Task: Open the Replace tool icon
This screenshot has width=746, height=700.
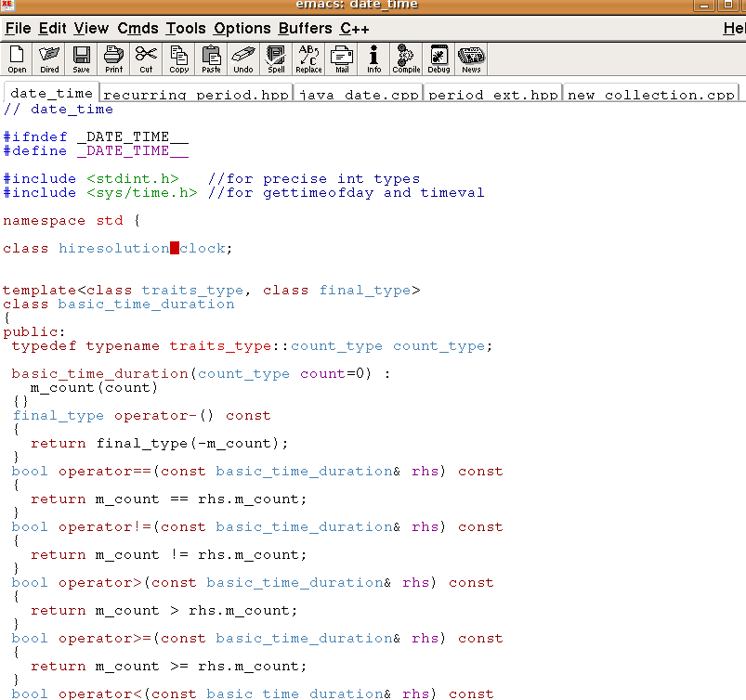Action: coord(308,58)
